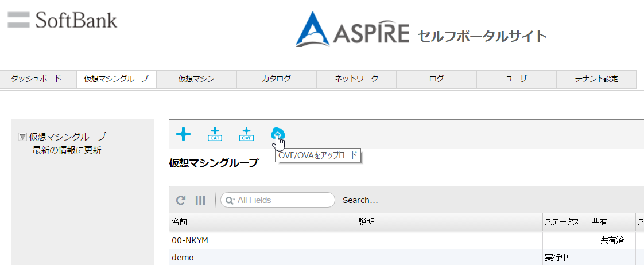
Task: Open the テナント設定 tab
Action: (x=596, y=79)
